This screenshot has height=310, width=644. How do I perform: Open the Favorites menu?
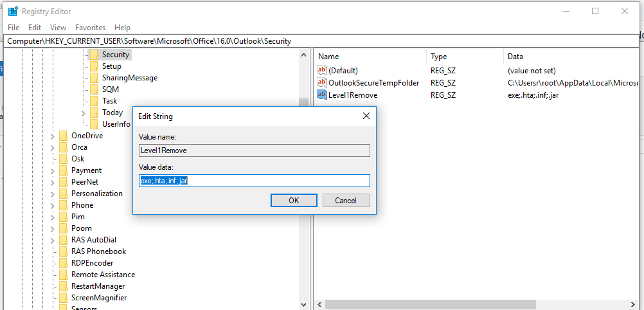(x=91, y=28)
